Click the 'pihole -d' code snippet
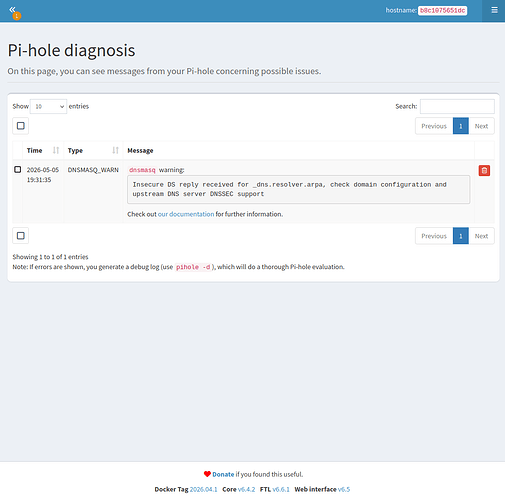The height and width of the screenshot is (500, 505). point(193,267)
